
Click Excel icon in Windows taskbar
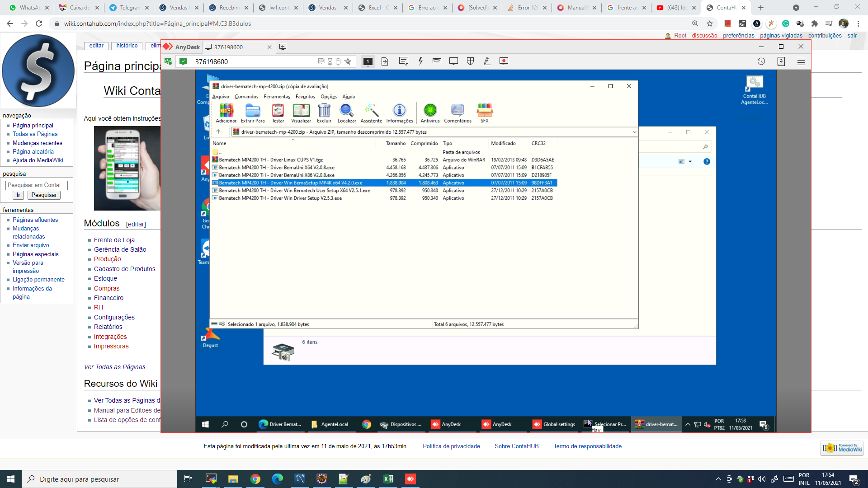388,479
